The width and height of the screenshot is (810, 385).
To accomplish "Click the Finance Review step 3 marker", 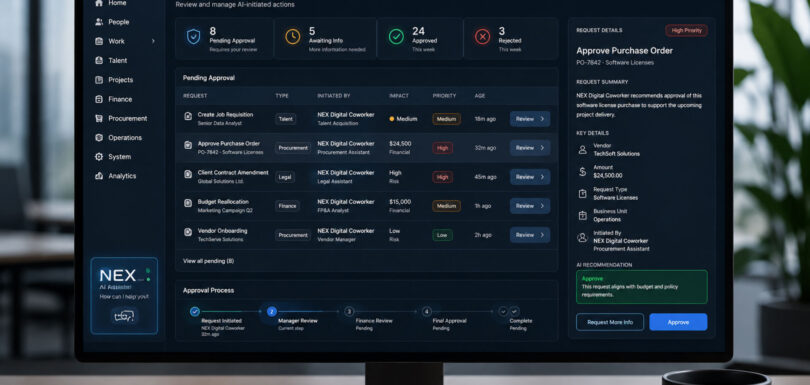I will coord(349,312).
